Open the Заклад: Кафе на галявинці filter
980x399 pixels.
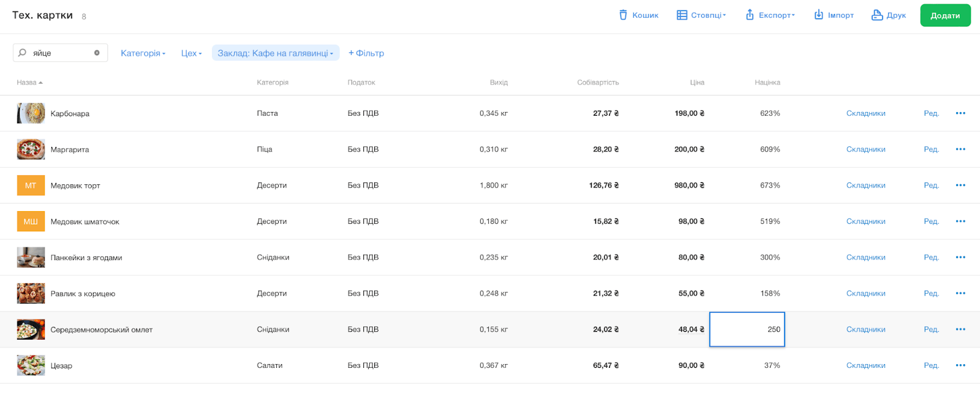click(275, 53)
